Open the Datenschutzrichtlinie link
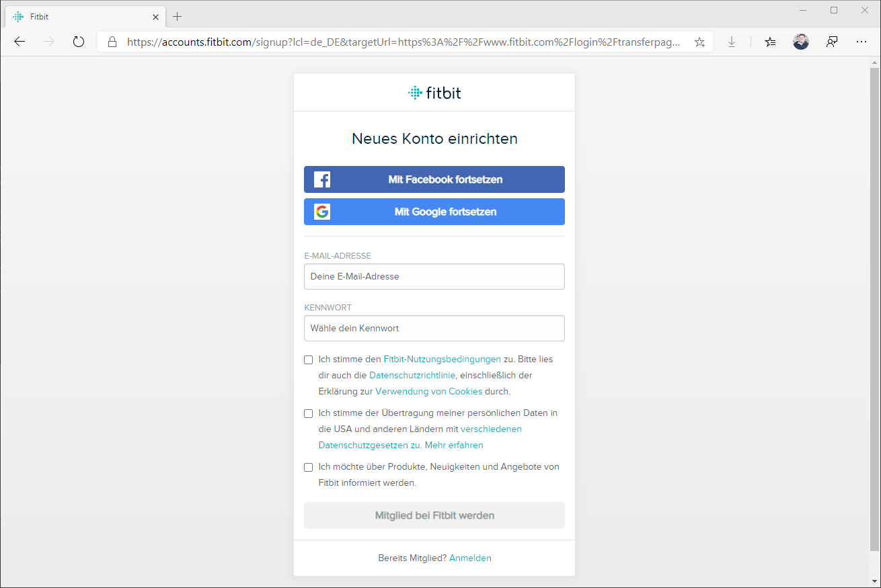This screenshot has width=881, height=588. (412, 375)
